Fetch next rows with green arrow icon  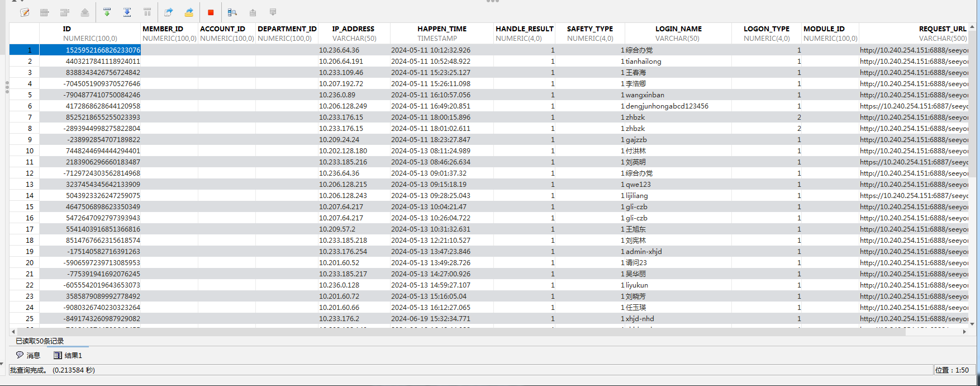(107, 12)
